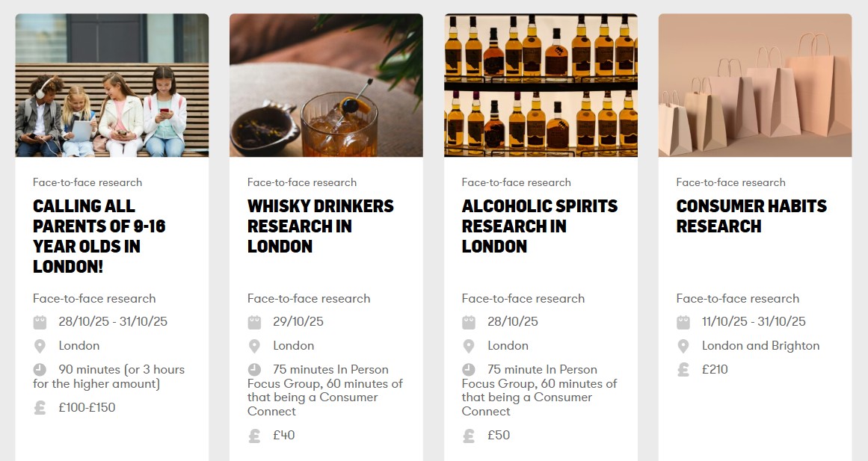868x461 pixels.
Task: Click clock icon beside 90 minutes text
Action: [40, 369]
